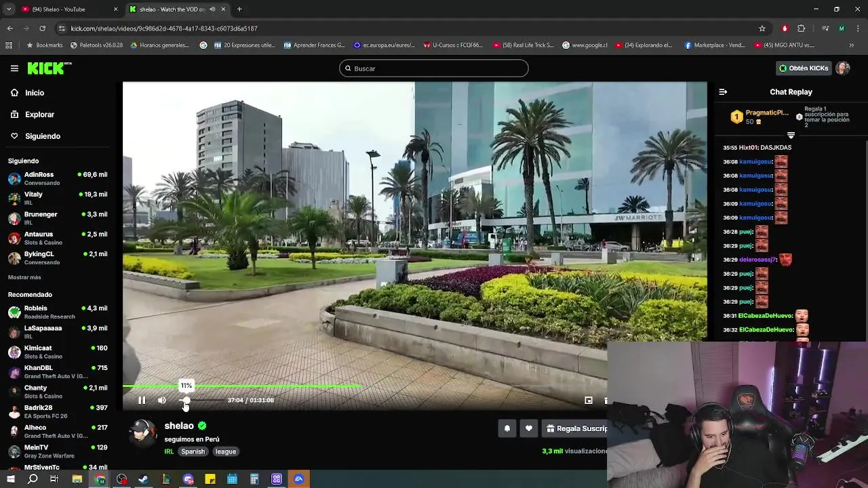Viewport: 868px width, 488px height.
Task: Open browser extensions puzzle icon
Action: [802, 28]
